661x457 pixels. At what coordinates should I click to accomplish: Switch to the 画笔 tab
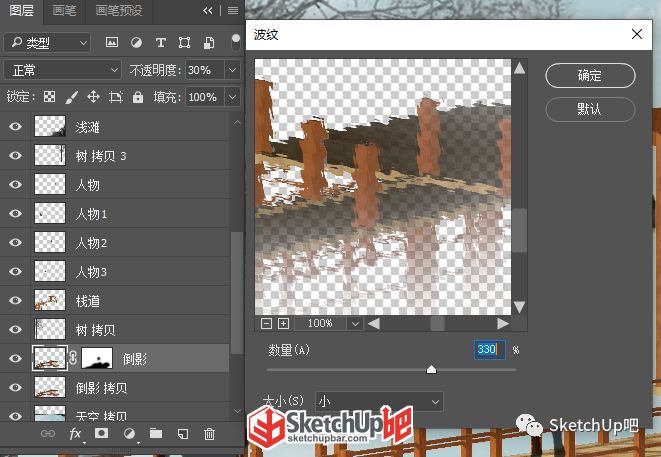[64, 11]
